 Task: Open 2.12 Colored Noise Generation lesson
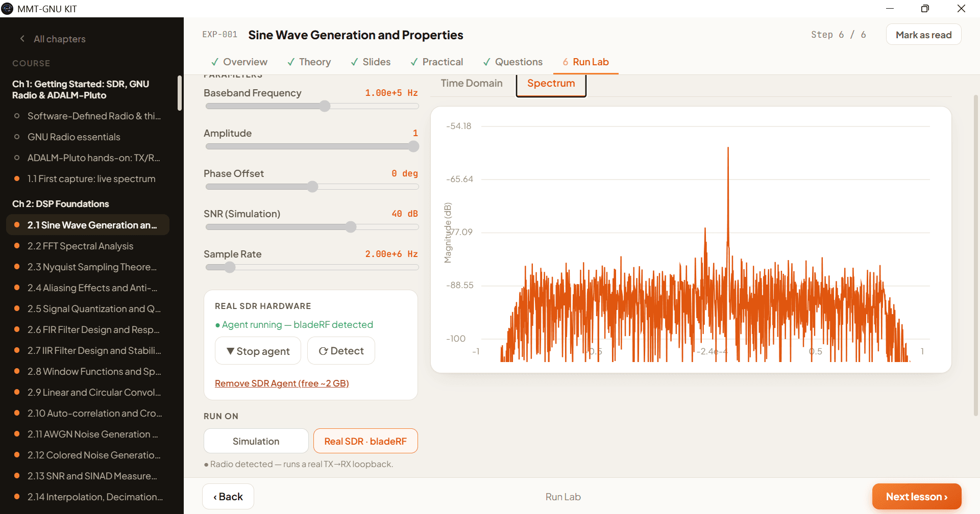pos(88,455)
